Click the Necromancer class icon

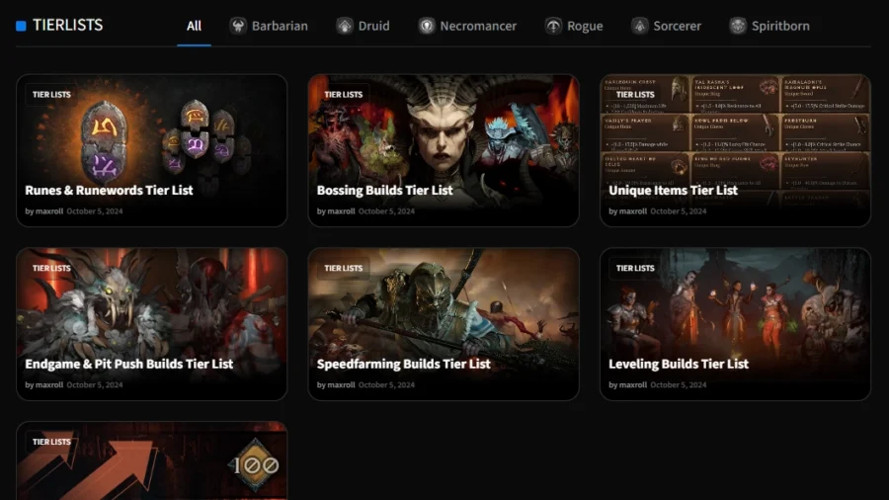coord(426,26)
